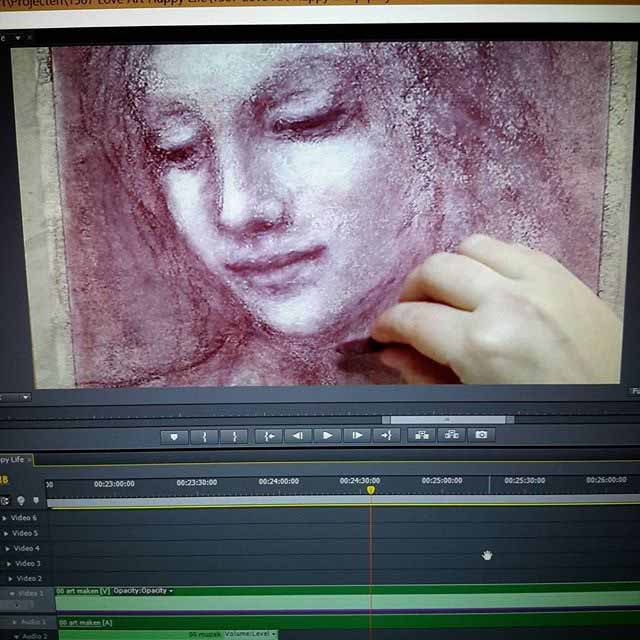Image resolution: width=640 pixels, height=640 pixels.
Task: Click the Lift button in transport bar
Action: 421,435
